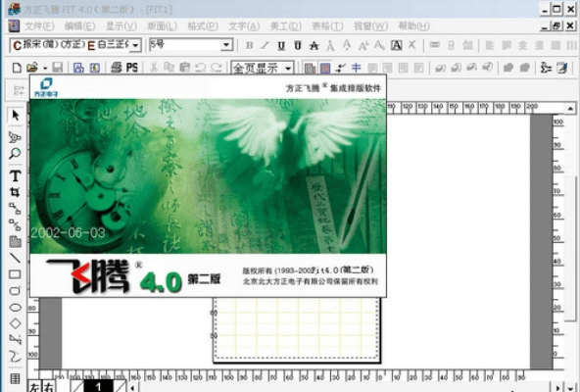Select the text block link tool
The image size is (580, 392).
[15, 209]
